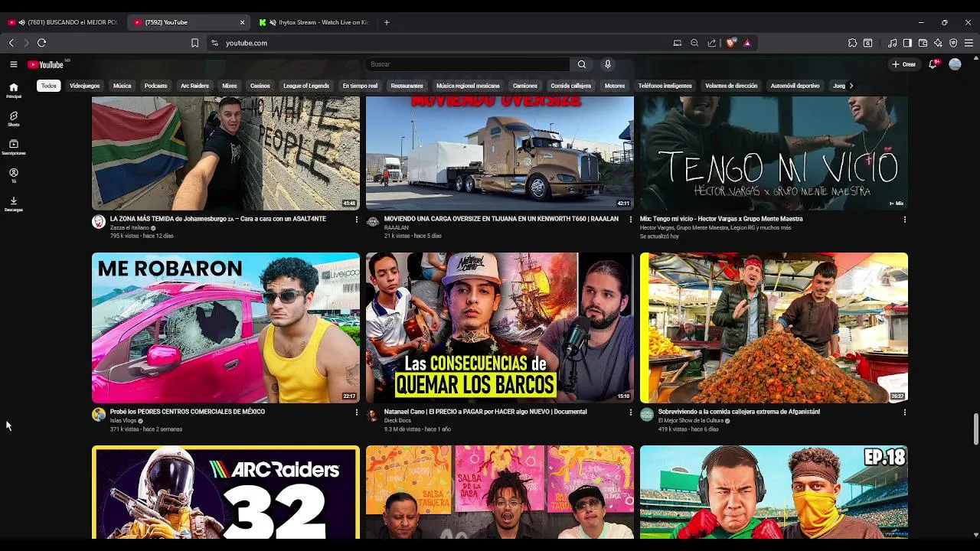980x551 pixels.
Task: Open the notifications bell
Action: coord(933,64)
